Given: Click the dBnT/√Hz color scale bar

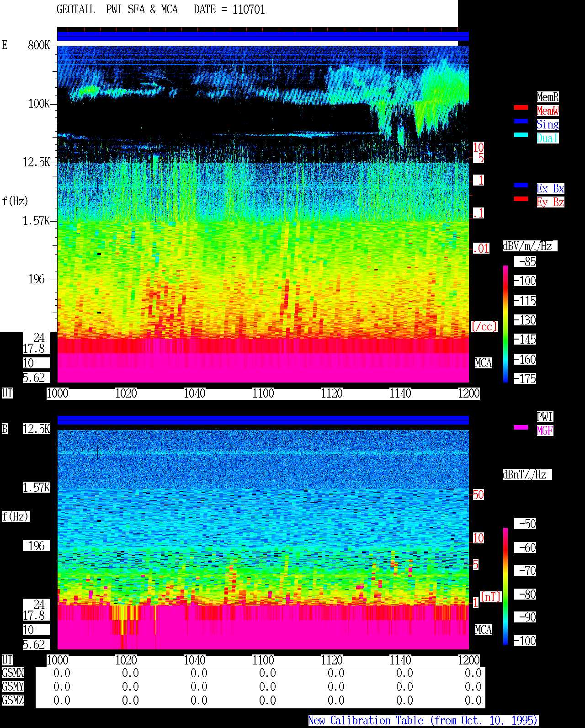Looking at the screenshot, I should pyautogui.click(x=505, y=586).
